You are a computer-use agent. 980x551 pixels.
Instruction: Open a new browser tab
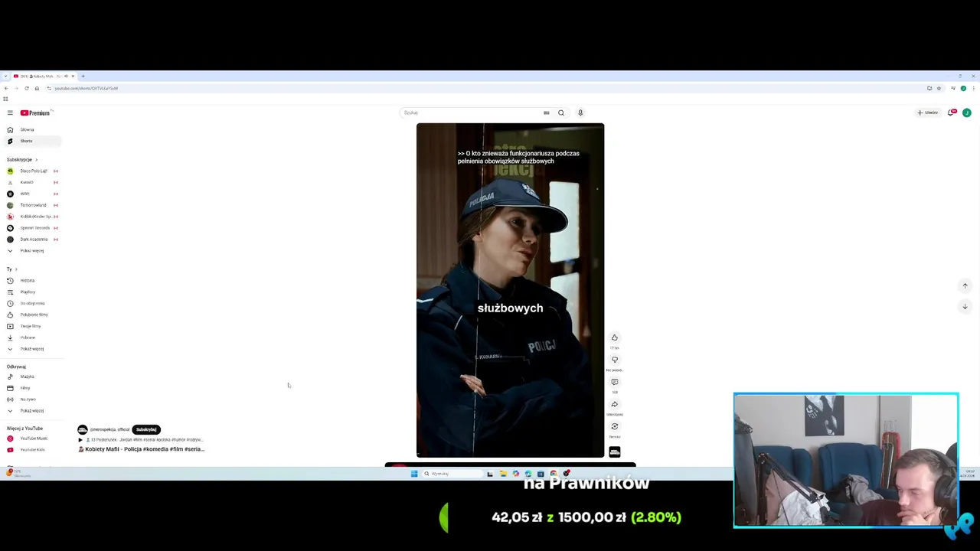click(x=83, y=76)
